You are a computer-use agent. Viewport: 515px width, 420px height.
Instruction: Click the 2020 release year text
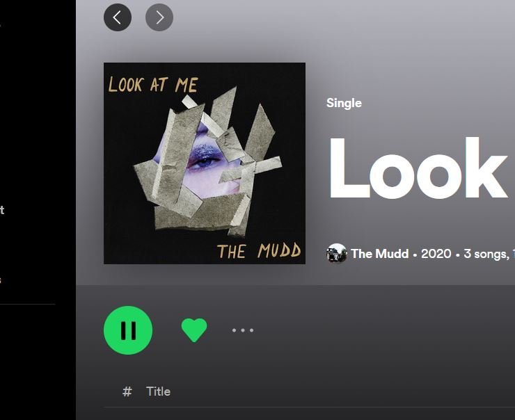(436, 254)
